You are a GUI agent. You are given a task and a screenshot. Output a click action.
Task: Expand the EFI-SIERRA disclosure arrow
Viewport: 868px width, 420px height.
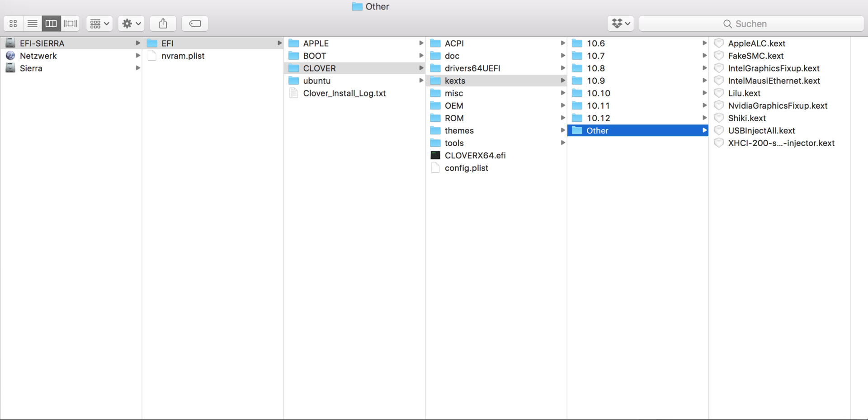click(138, 43)
